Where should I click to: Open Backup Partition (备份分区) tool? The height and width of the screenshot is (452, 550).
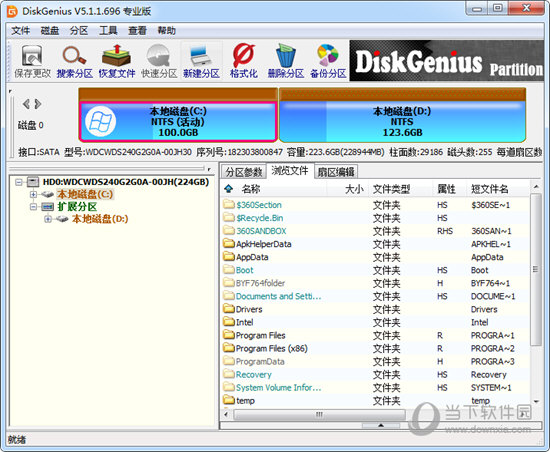pyautogui.click(x=328, y=61)
